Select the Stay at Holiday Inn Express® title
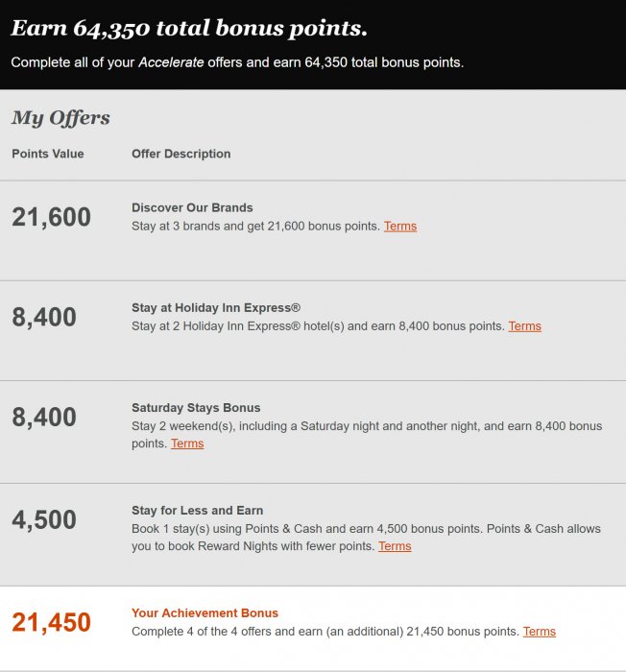The height and width of the screenshot is (672, 626). point(216,308)
